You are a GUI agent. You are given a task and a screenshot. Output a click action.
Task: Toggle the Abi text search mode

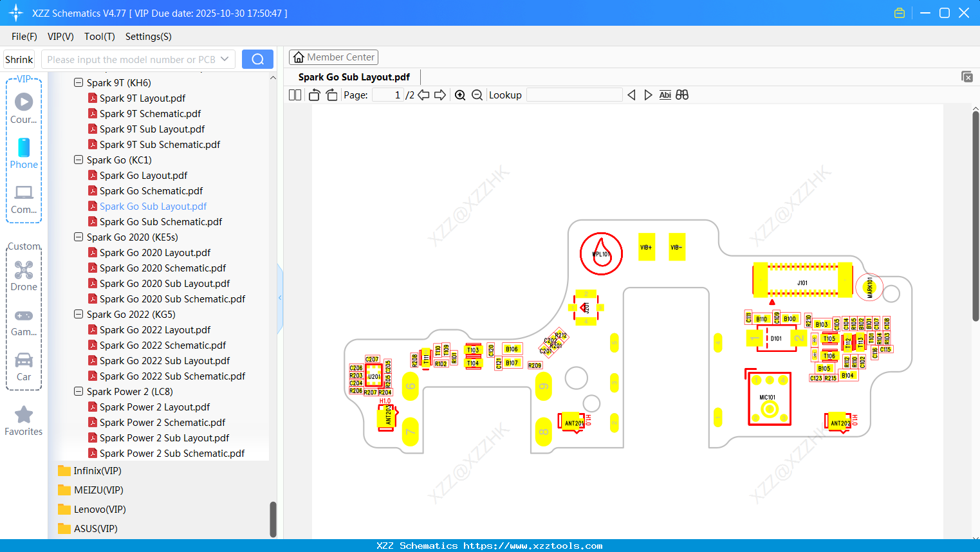click(665, 95)
